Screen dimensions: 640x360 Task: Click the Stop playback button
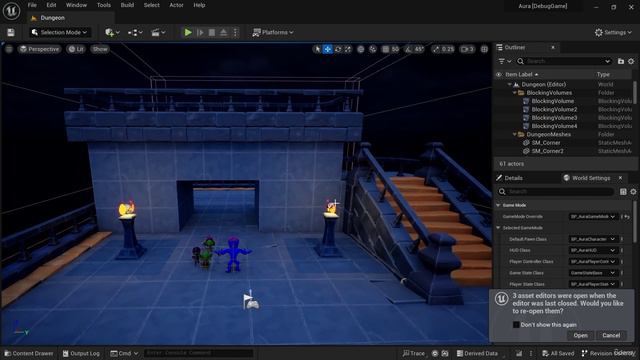[212, 32]
